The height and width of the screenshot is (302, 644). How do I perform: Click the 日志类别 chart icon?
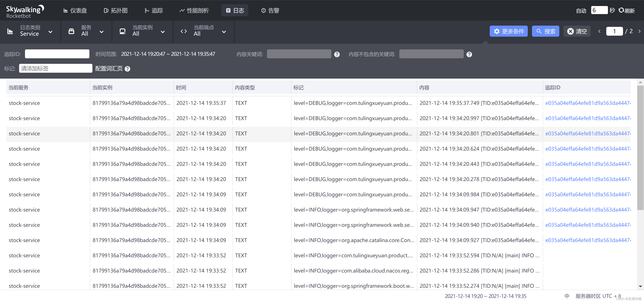click(10, 31)
